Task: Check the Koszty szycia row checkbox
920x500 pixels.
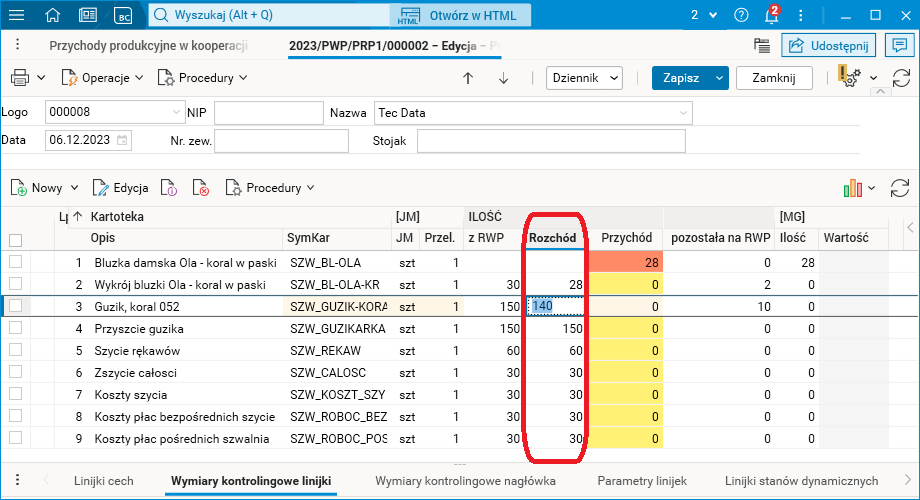Action: point(16,394)
